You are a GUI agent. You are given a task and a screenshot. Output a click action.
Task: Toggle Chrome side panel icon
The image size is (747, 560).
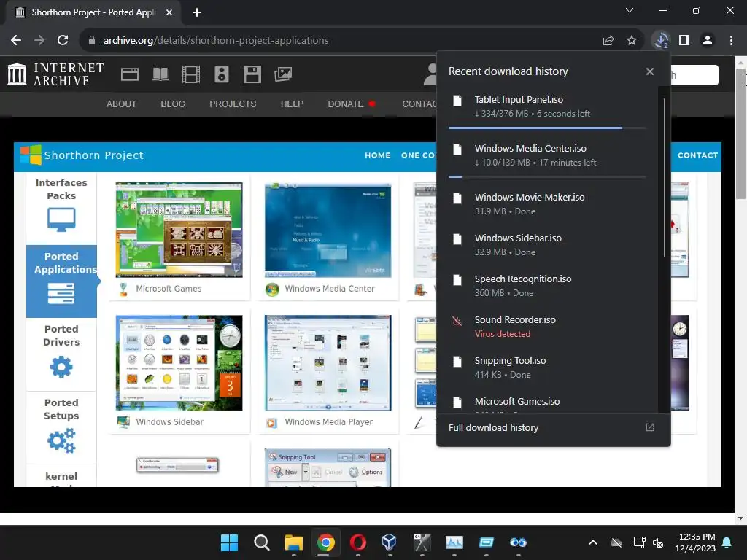click(684, 41)
